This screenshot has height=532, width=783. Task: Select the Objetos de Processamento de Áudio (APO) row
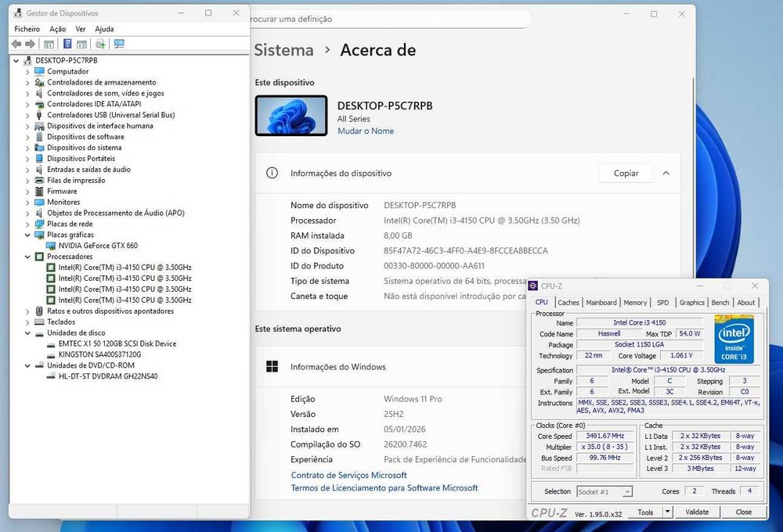click(116, 213)
